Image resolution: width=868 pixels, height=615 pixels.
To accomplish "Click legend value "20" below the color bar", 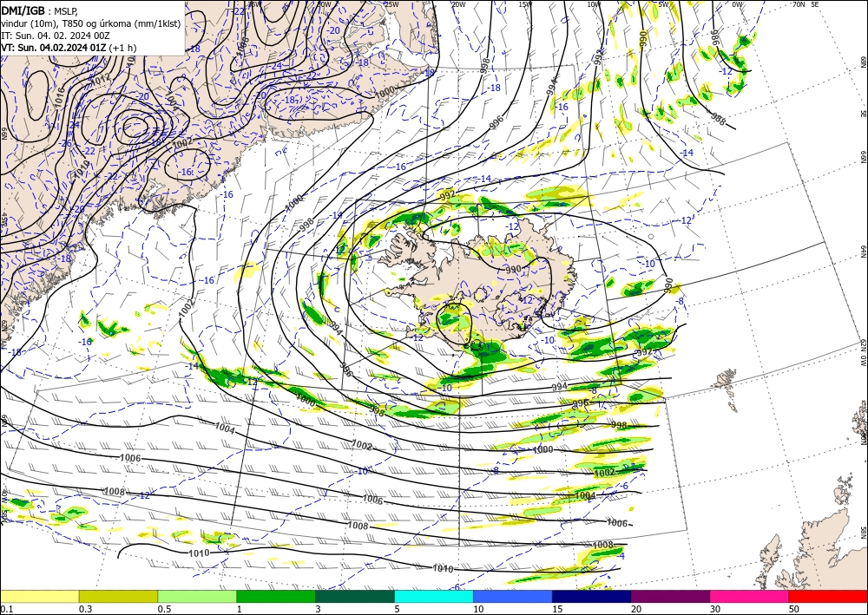I will [x=636, y=609].
